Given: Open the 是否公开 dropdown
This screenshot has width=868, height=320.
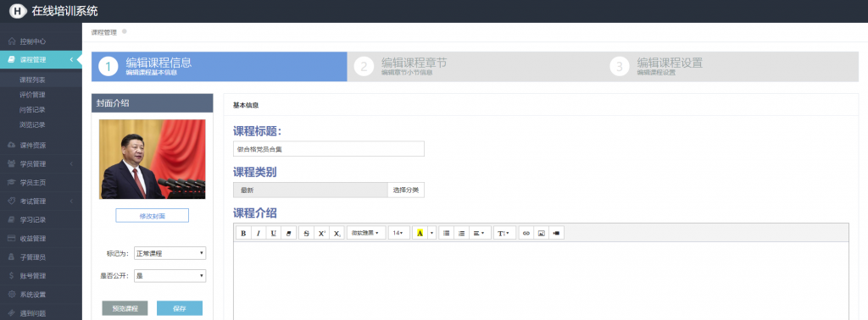Looking at the screenshot, I should [x=170, y=276].
